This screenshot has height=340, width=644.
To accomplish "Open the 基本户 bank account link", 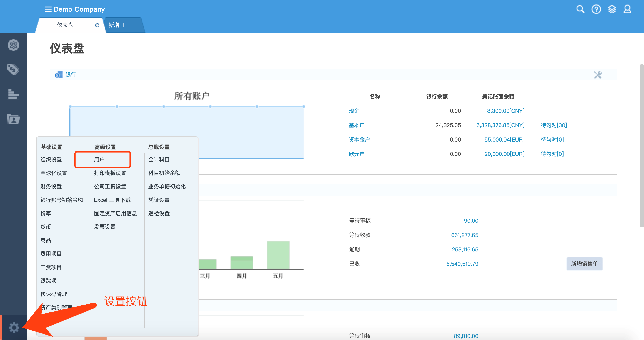I will 356,125.
